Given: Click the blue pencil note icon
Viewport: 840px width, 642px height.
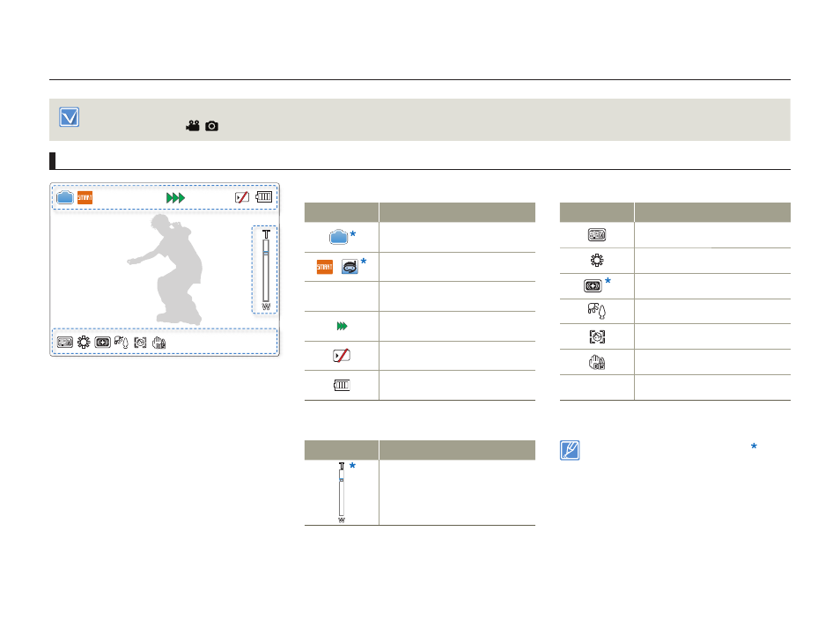Looking at the screenshot, I should (x=570, y=450).
